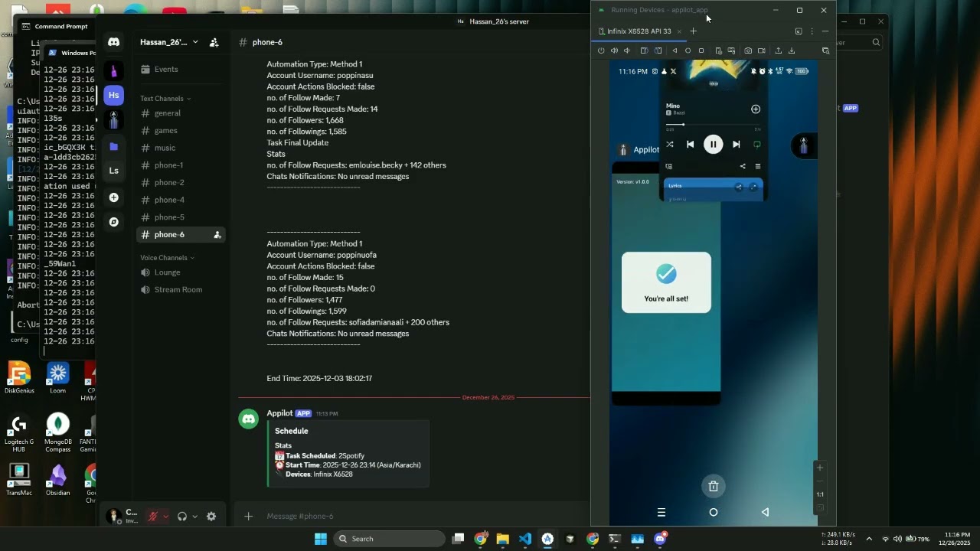
Task: Skip to the next track in Spotify
Action: (x=737, y=144)
